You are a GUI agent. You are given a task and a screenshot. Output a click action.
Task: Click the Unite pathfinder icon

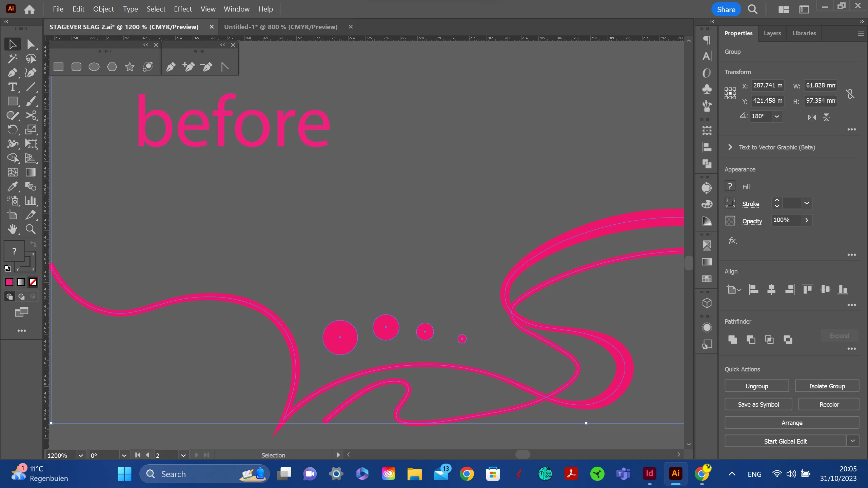732,339
